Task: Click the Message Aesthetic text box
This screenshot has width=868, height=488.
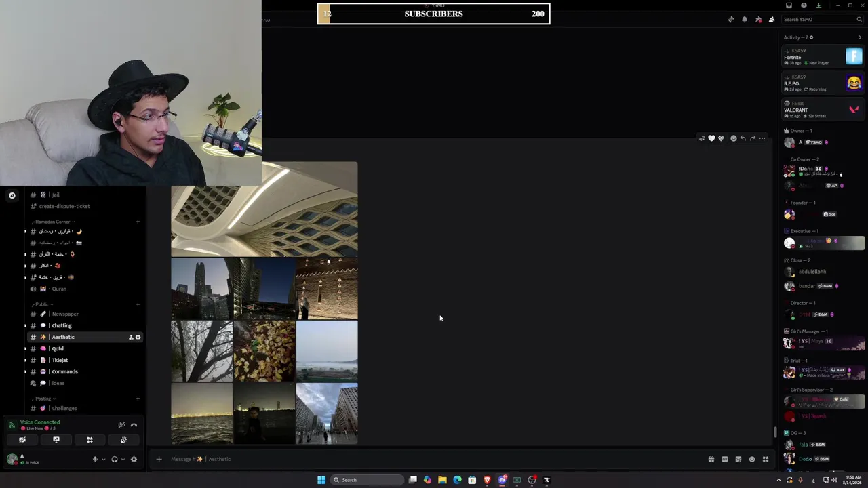Action: click(434, 459)
